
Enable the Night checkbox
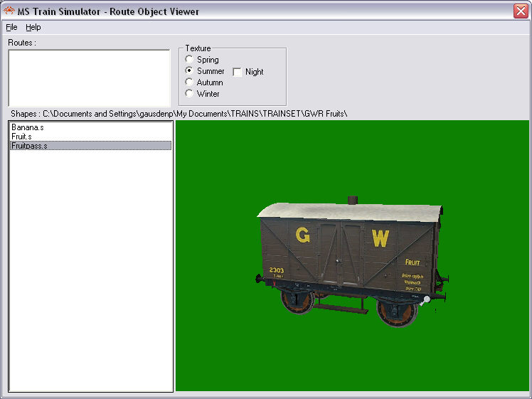pyautogui.click(x=238, y=72)
